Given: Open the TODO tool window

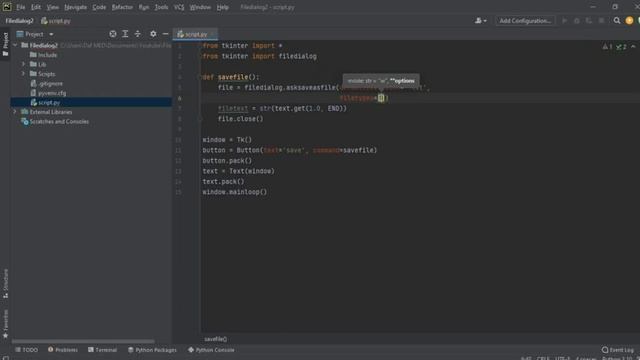Looking at the screenshot, I should (x=27, y=350).
